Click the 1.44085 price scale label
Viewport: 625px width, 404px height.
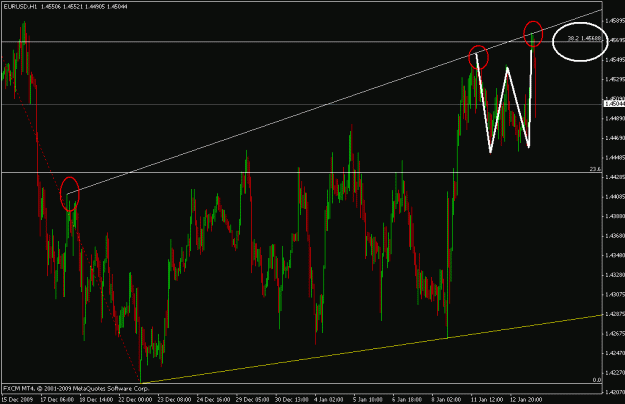pos(615,196)
